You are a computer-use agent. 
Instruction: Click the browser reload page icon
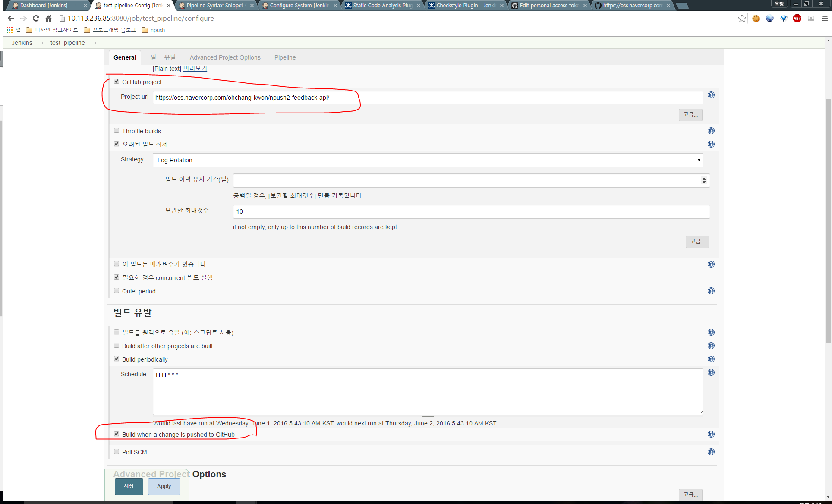[x=36, y=18]
